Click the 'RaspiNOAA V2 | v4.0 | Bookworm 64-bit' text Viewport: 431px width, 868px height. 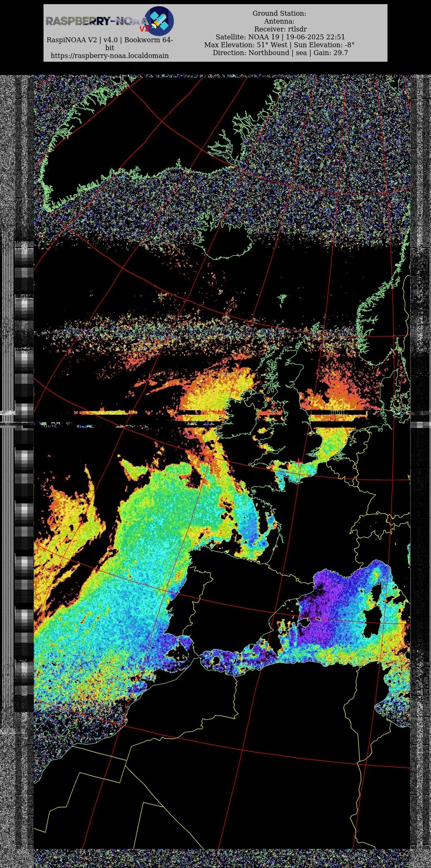pos(110,44)
